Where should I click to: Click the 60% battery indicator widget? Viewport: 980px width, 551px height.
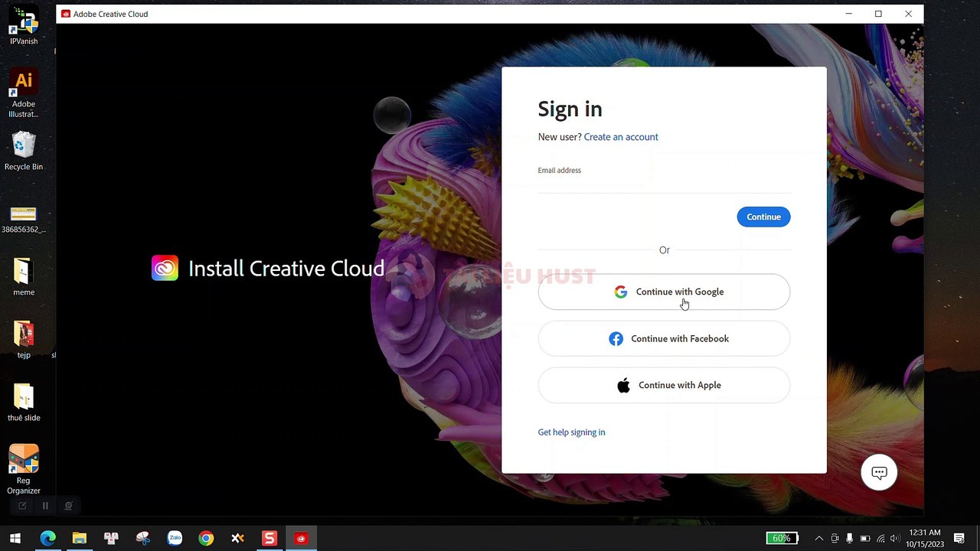(x=782, y=539)
